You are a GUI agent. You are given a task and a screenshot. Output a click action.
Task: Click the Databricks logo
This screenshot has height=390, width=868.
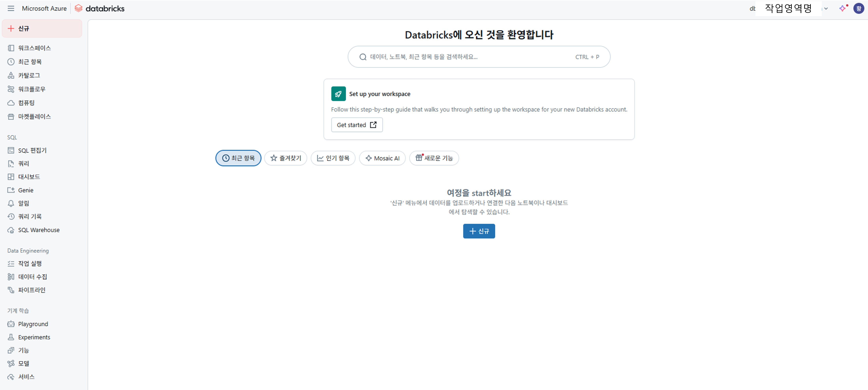99,8
